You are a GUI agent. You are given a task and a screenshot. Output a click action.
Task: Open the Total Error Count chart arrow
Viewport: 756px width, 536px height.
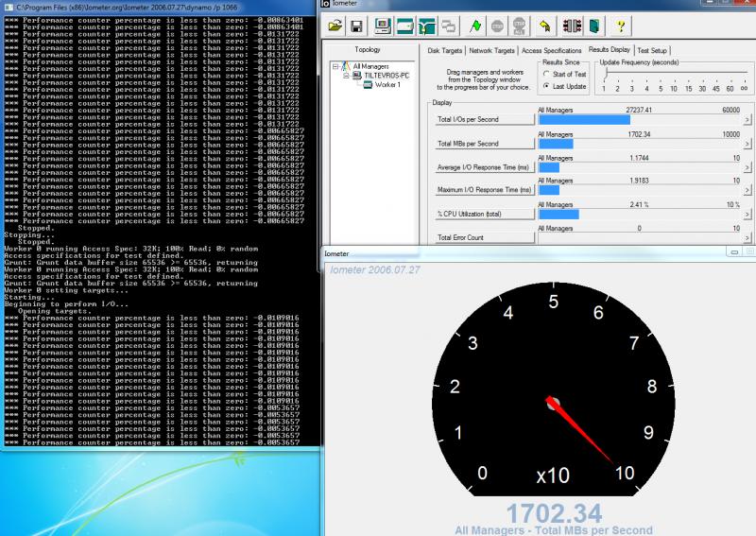747,237
